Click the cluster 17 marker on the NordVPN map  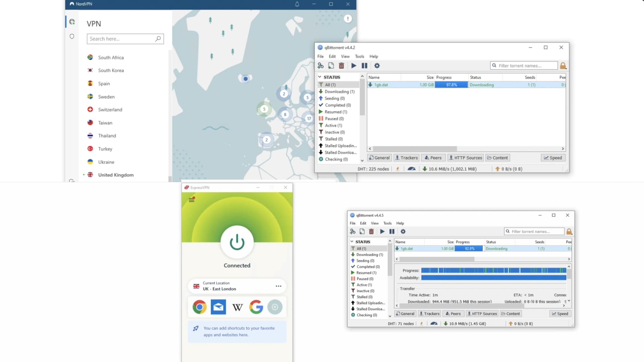309,118
